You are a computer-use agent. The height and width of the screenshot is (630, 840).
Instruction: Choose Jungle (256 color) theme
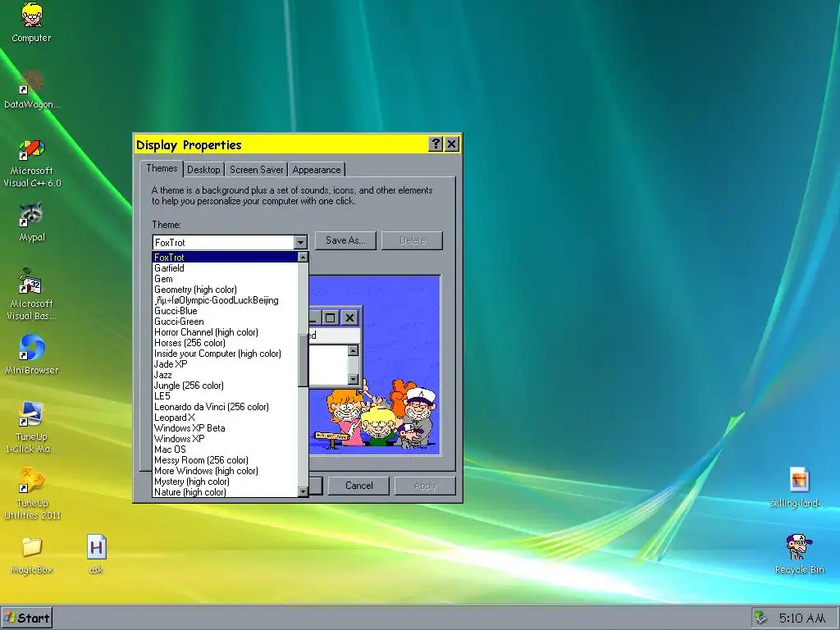point(225,386)
